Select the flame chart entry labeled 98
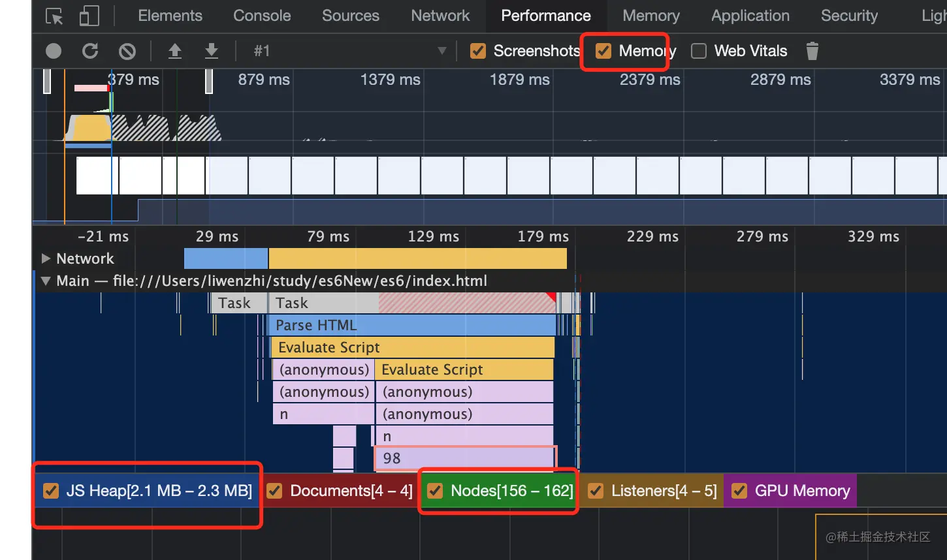947x560 pixels. pos(465,458)
